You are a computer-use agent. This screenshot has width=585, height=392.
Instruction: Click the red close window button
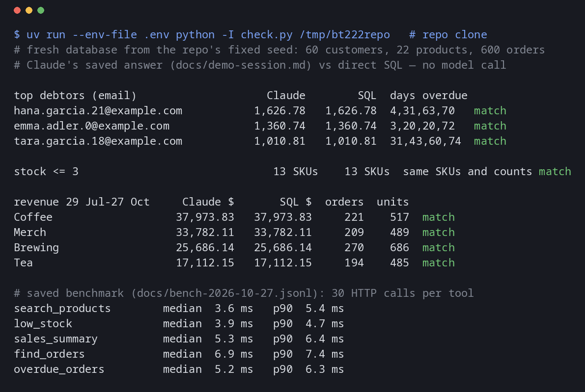pos(17,10)
